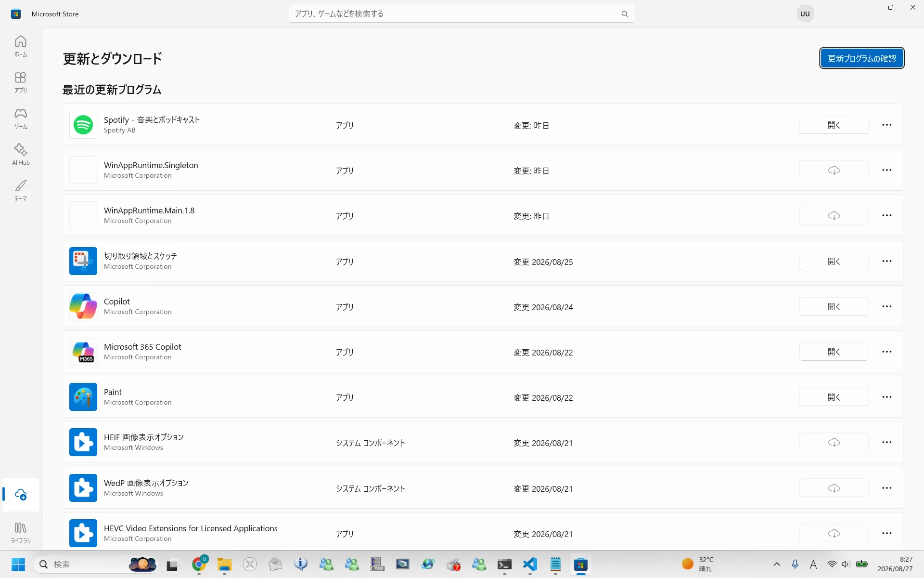Image resolution: width=924 pixels, height=578 pixels.
Task: Open the taskbar clock showing 8:27
Action: click(895, 564)
